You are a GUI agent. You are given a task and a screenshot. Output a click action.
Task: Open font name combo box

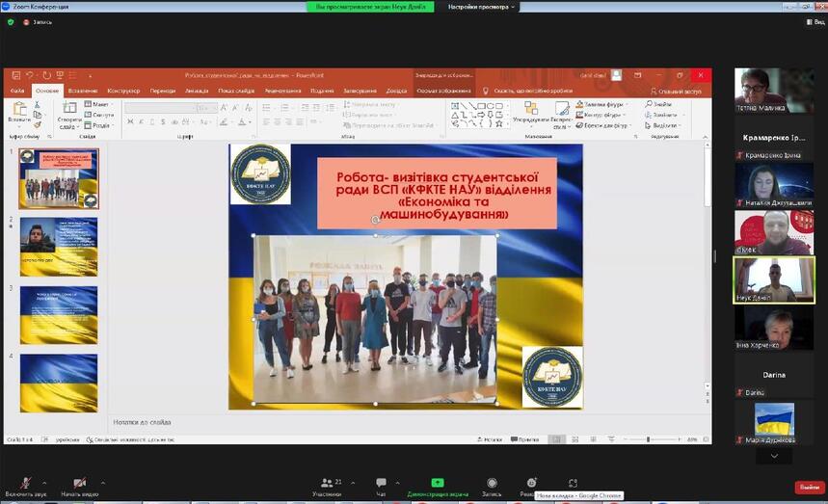tap(161, 108)
